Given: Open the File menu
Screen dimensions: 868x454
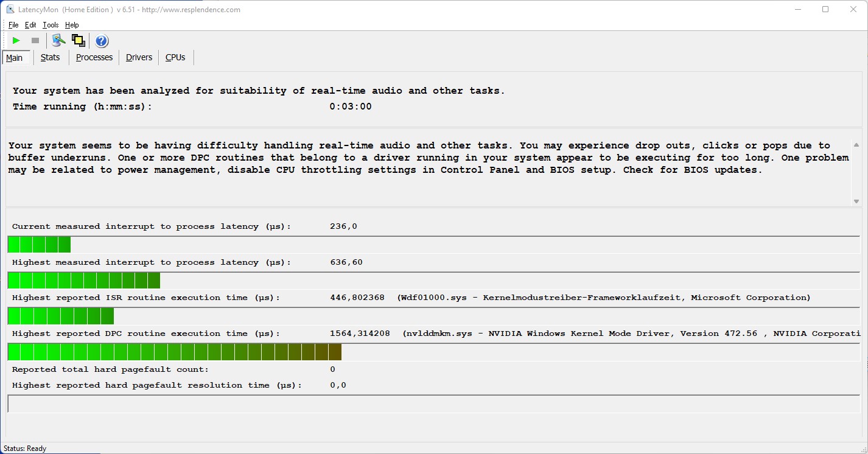Looking at the screenshot, I should [13, 25].
